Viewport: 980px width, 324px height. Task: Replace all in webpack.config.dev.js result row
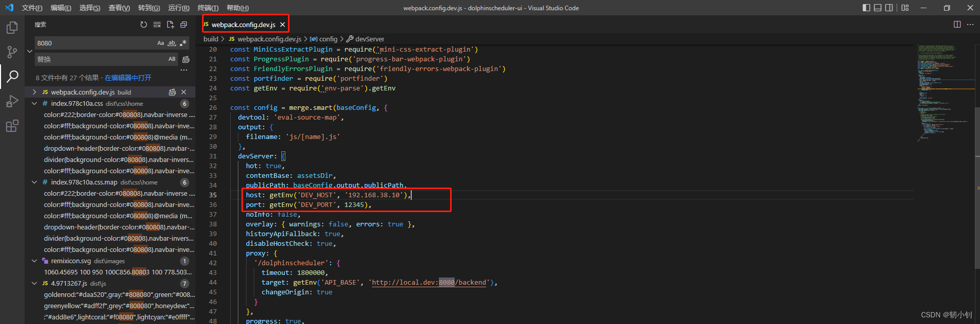172,92
